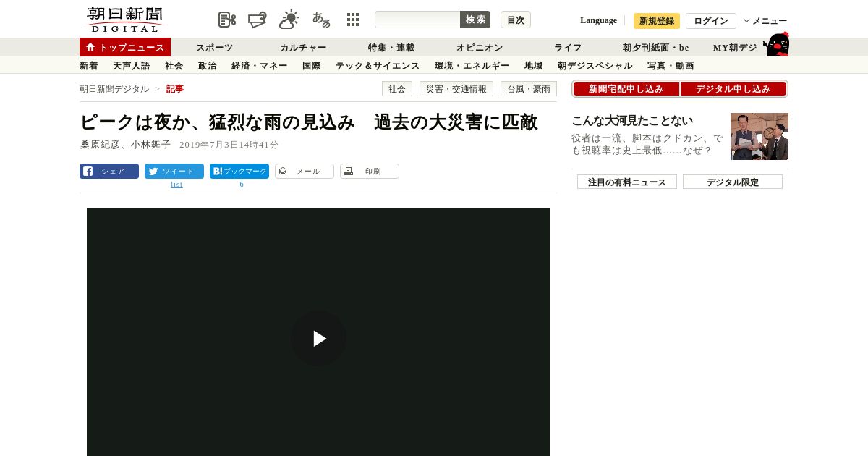Open the nine-dot grid menu icon
Screen dimensions: 868x456
[x=353, y=20]
